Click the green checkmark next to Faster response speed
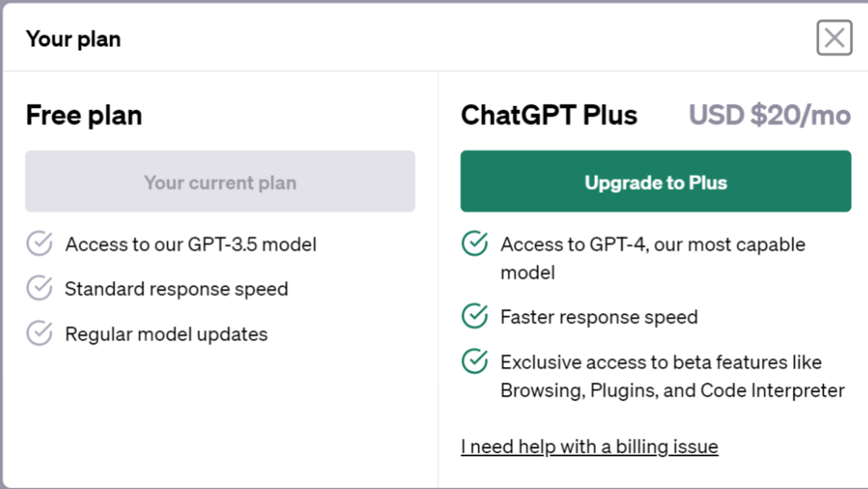 (475, 316)
